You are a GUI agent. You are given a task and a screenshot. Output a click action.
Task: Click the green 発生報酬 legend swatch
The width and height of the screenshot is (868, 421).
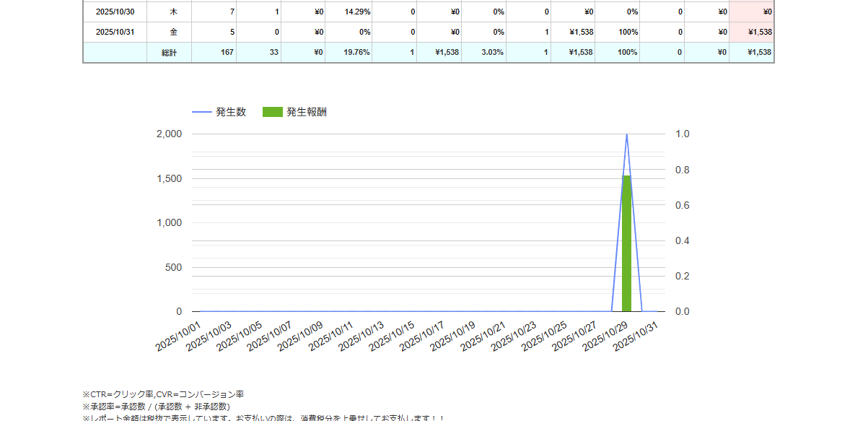[x=272, y=112]
